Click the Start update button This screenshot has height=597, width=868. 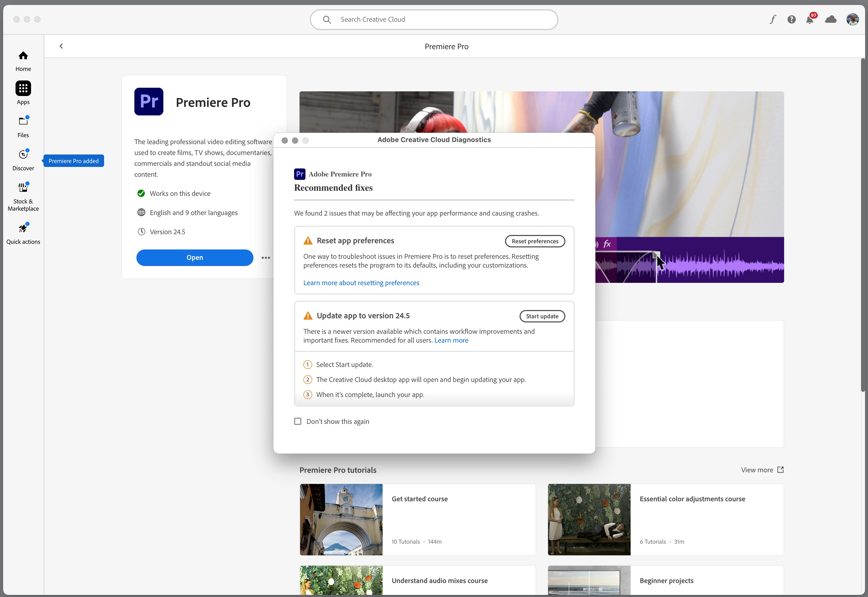542,316
